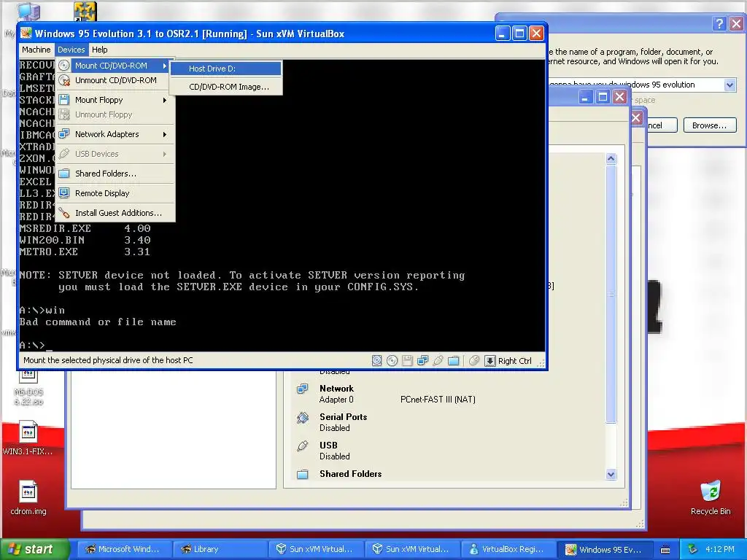This screenshot has width=747, height=560.
Task: Click the host key keyboard indicator icon
Action: click(489, 360)
